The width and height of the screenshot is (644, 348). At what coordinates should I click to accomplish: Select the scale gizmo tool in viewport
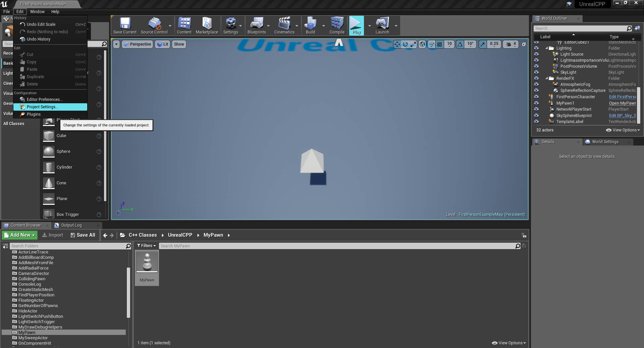[413, 44]
